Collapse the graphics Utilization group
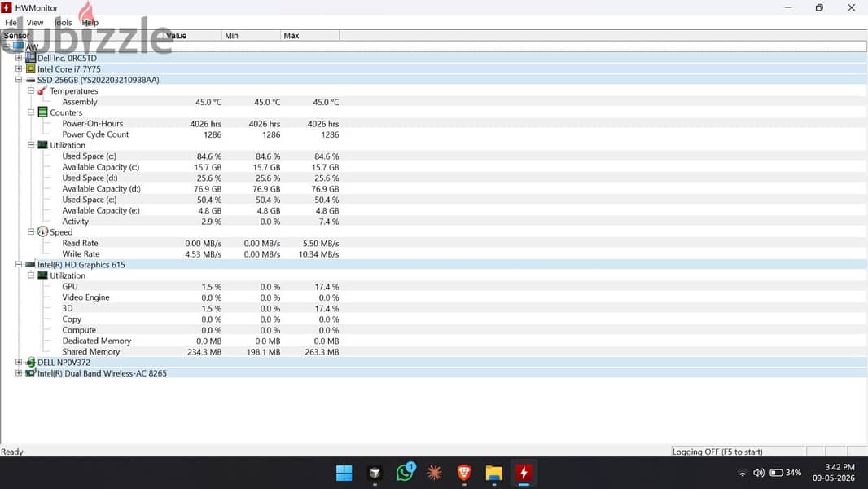The image size is (868, 489). (31, 275)
